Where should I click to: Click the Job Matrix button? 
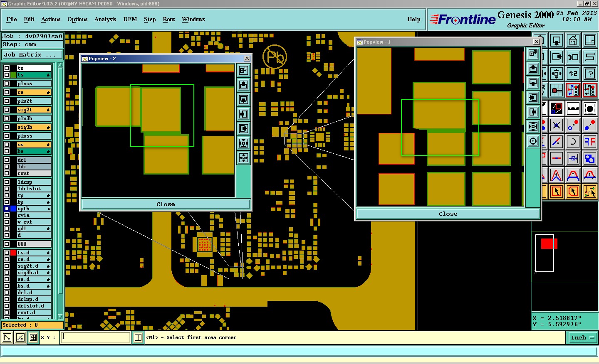coord(32,54)
